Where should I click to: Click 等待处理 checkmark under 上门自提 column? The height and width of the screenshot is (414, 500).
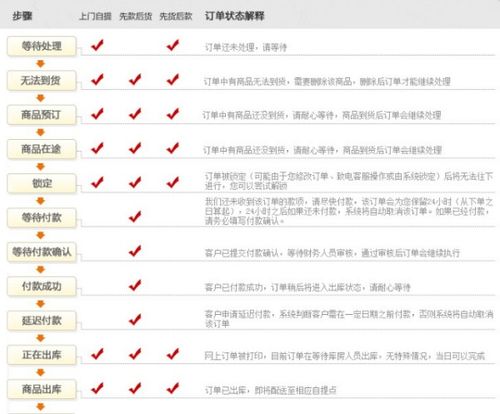tap(97, 45)
